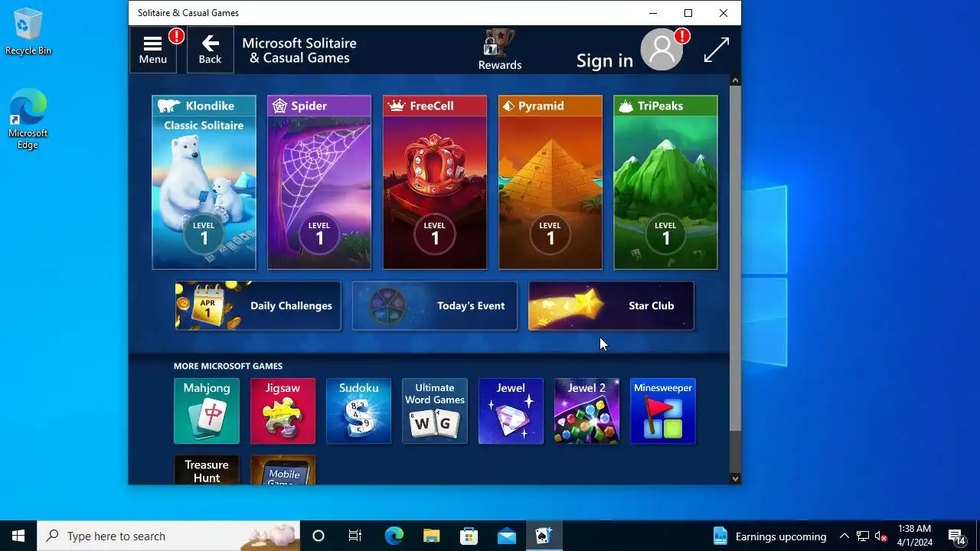Open the Jewel game tile
The width and height of the screenshot is (980, 551).
(511, 411)
